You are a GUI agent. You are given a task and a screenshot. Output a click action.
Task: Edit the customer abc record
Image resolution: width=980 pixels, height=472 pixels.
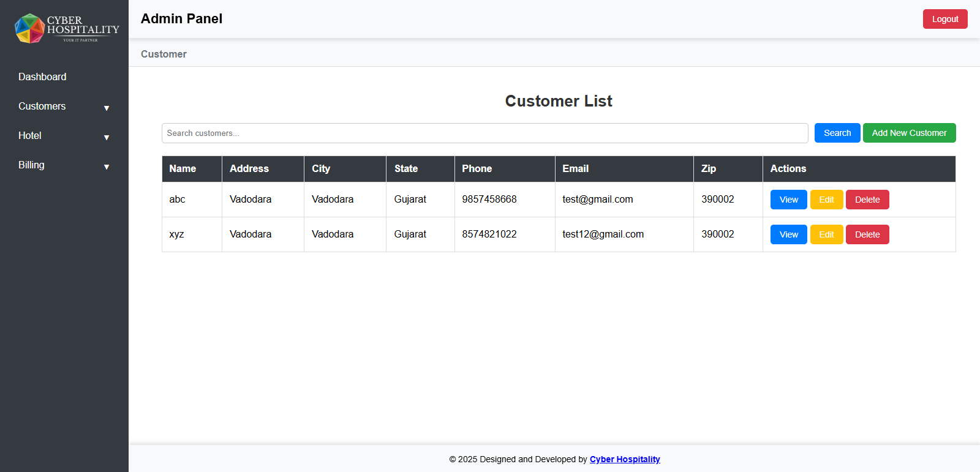[826, 200]
